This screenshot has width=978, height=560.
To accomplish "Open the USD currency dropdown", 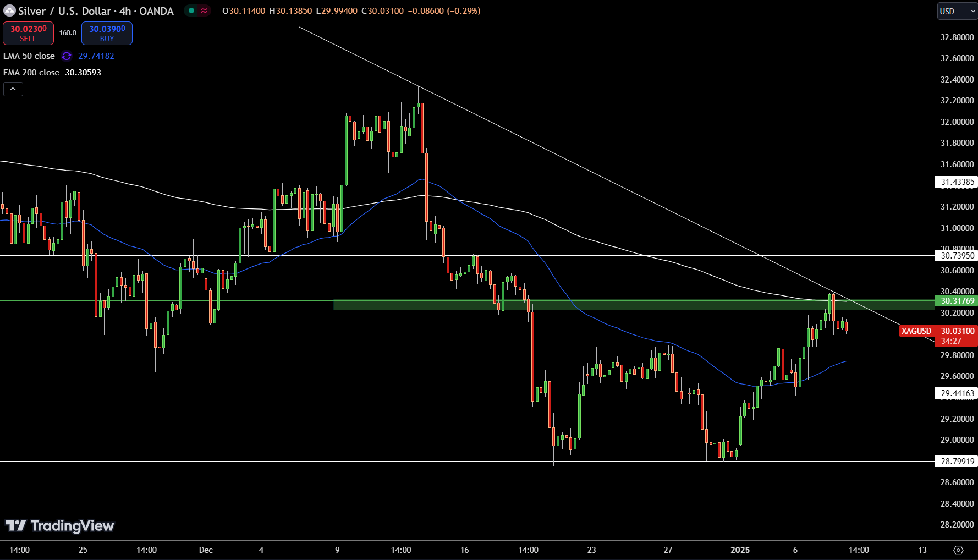I will click(x=957, y=11).
